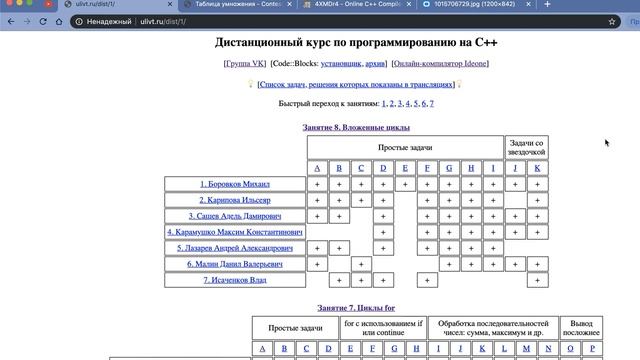Switch to 4XMDr4 Online C++ Compiler tab

(357, 4)
